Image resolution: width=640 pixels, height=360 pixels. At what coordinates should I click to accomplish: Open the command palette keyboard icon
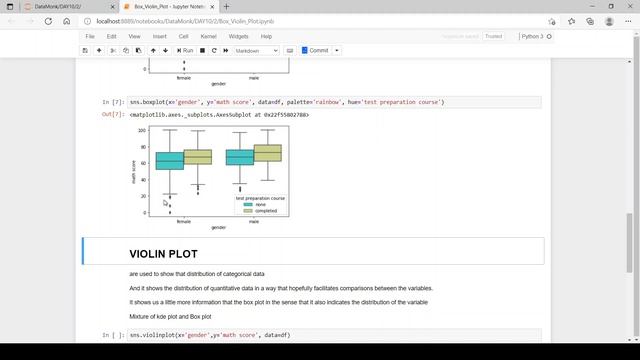pyautogui.click(x=290, y=51)
